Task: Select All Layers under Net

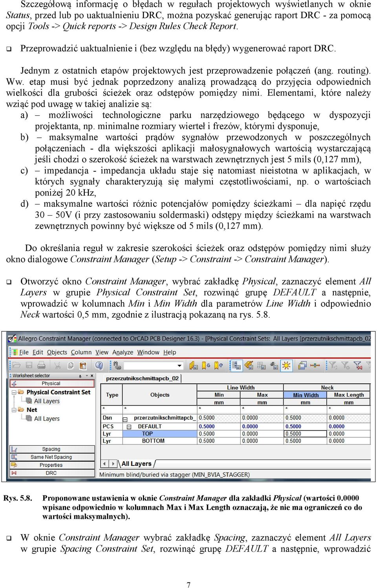Action: (x=47, y=419)
